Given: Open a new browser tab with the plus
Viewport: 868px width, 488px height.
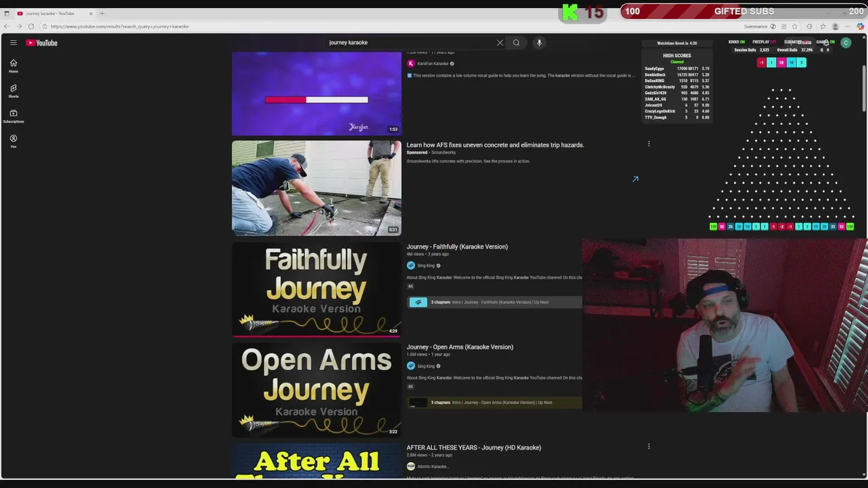Looking at the screenshot, I should click(102, 14).
